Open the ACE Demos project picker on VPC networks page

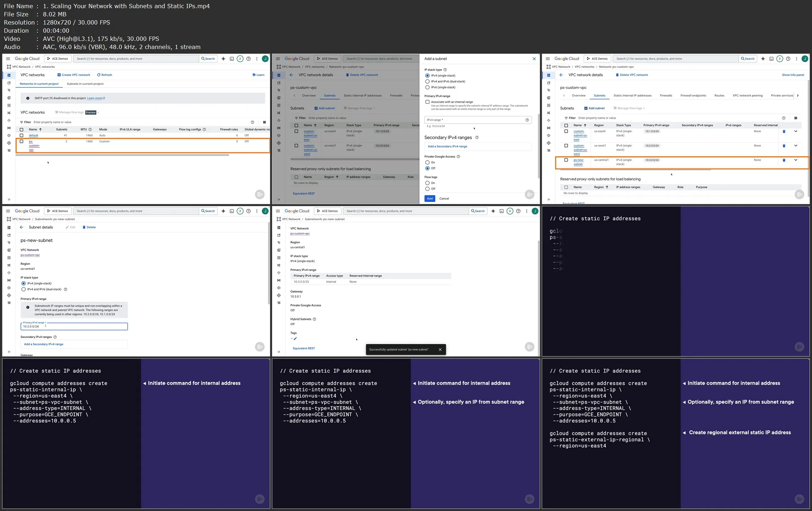click(58, 59)
